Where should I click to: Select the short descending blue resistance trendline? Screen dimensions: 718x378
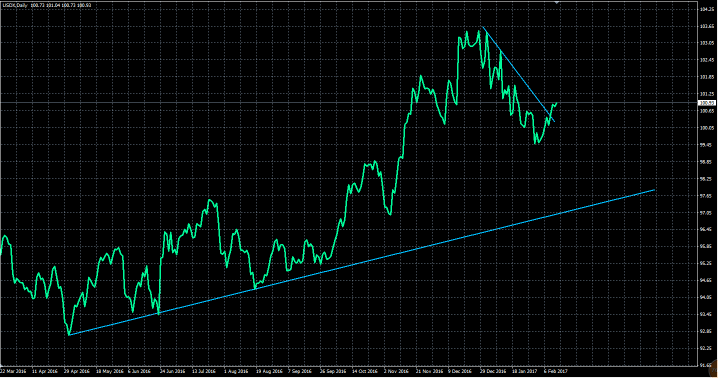(x=519, y=75)
